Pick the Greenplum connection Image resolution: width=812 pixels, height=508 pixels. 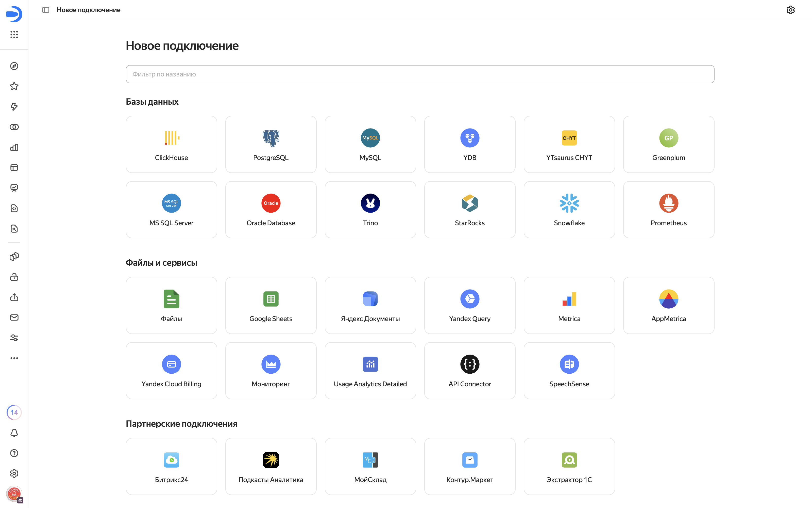coord(669,145)
